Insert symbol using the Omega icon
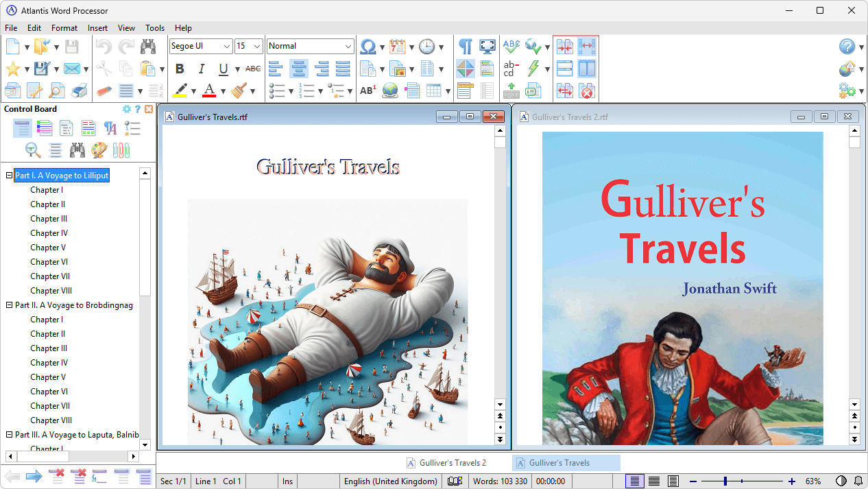Image resolution: width=868 pixels, height=489 pixels. 368,47
